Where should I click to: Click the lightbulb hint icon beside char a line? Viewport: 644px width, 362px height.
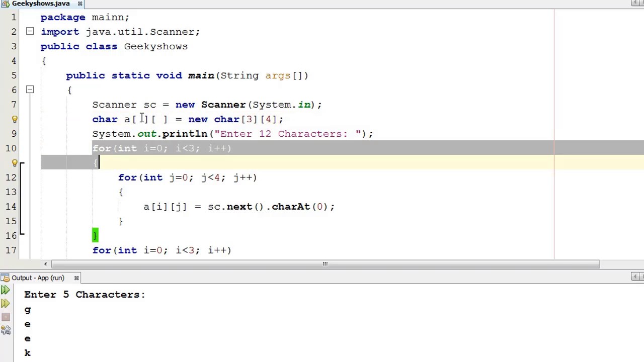coord(15,119)
